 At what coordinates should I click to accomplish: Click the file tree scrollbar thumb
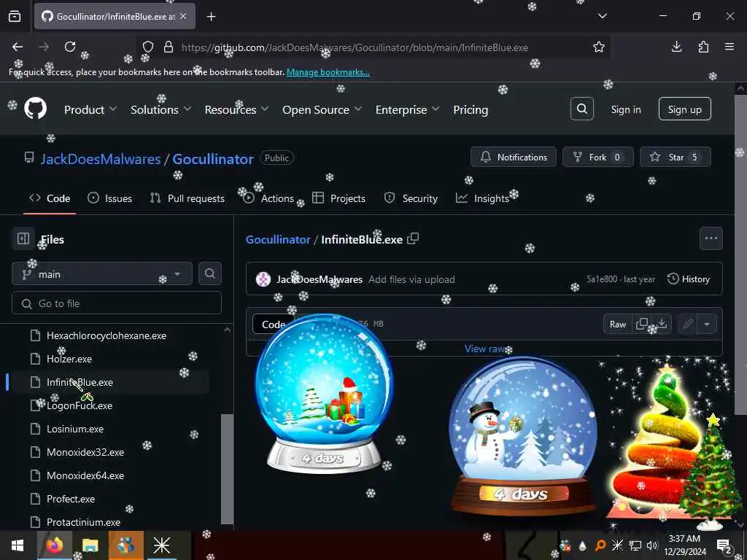(x=228, y=469)
